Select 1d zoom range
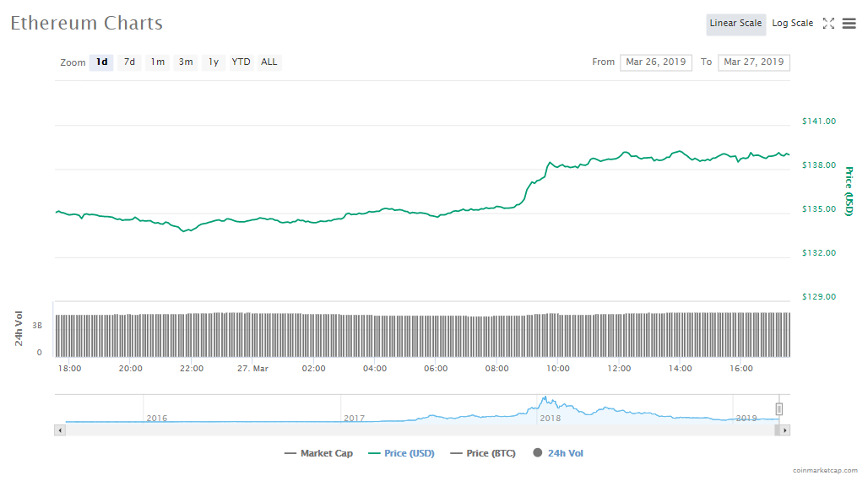 (101, 62)
